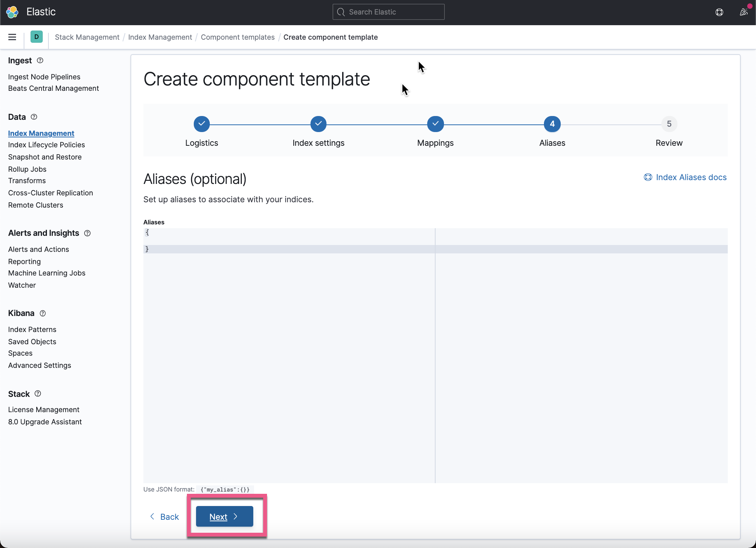
Task: Open the newsfeed party-popper icon with notification
Action: click(743, 12)
